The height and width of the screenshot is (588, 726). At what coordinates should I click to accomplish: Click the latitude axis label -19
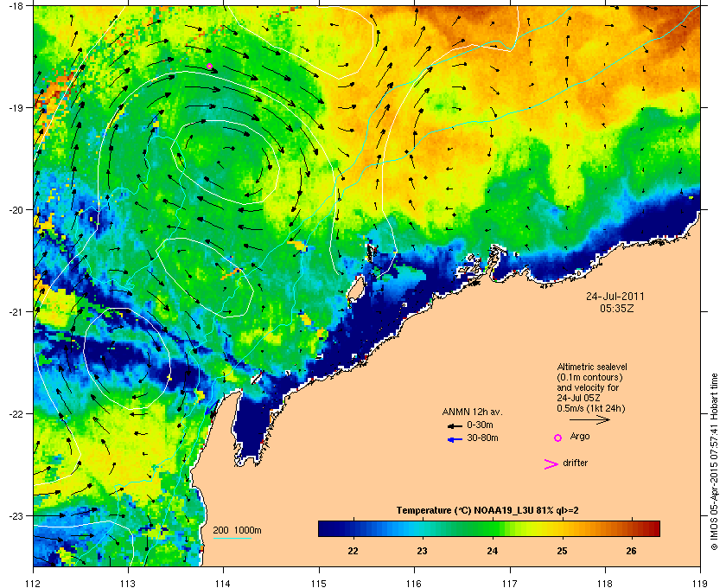click(16, 108)
